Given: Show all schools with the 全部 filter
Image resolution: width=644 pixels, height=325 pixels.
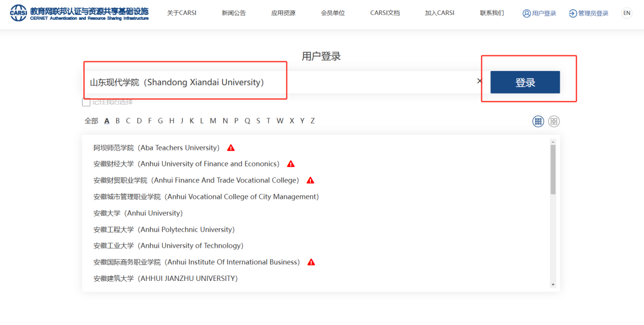Looking at the screenshot, I should 91,121.
